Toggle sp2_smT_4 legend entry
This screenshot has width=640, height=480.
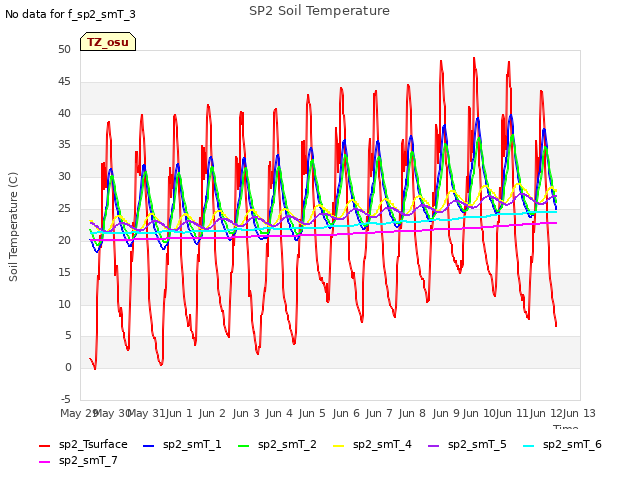[373, 444]
